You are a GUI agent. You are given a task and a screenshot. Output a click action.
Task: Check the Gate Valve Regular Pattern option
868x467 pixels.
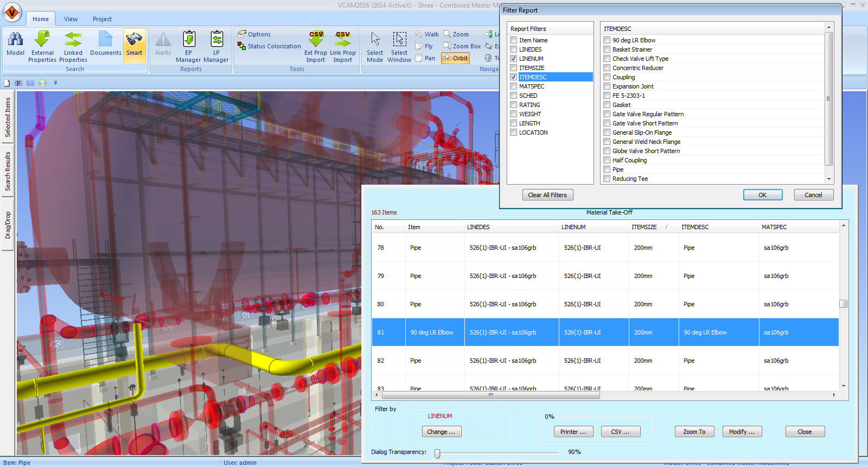coord(607,114)
